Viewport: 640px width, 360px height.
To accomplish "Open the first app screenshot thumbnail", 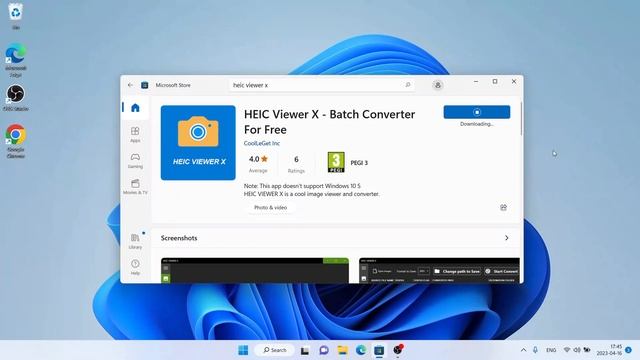I will pos(255,270).
